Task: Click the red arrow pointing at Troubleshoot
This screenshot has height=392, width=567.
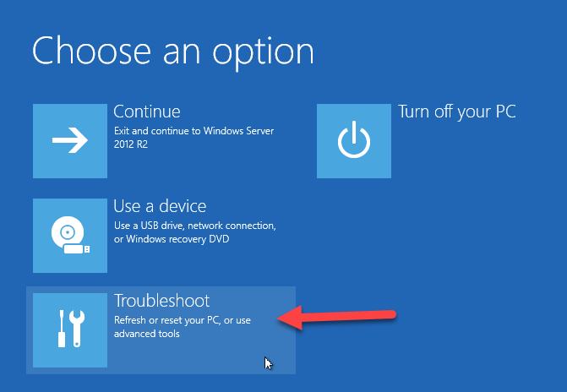Action: (338, 318)
